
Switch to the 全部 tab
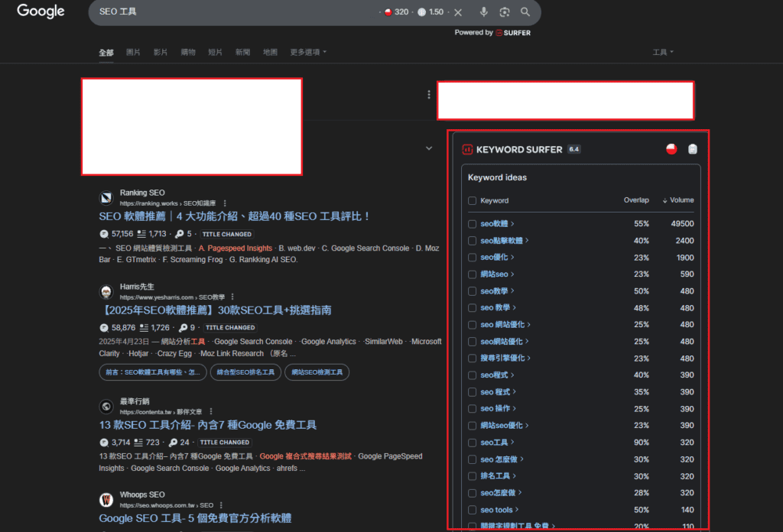pos(106,53)
